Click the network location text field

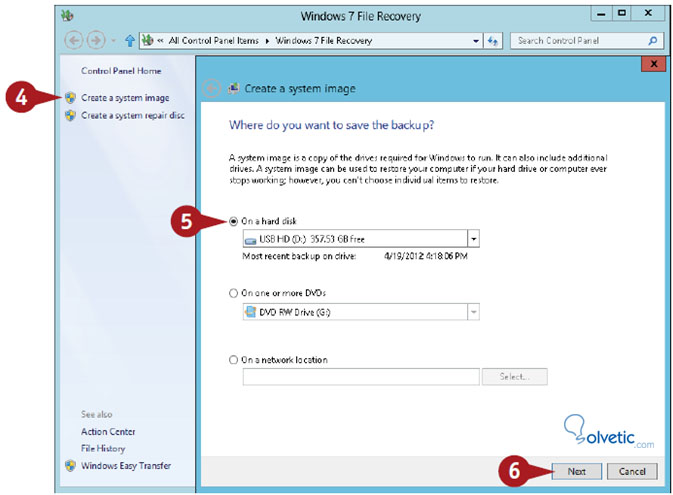(x=361, y=377)
